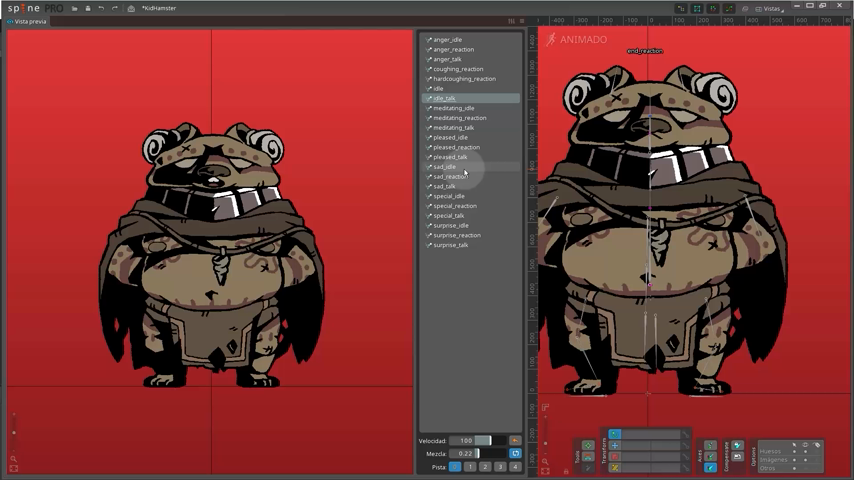This screenshot has height=480, width=854.
Task: Click the dopesheet-style icon in top-right toolbar
Action: pyautogui.click(x=712, y=9)
